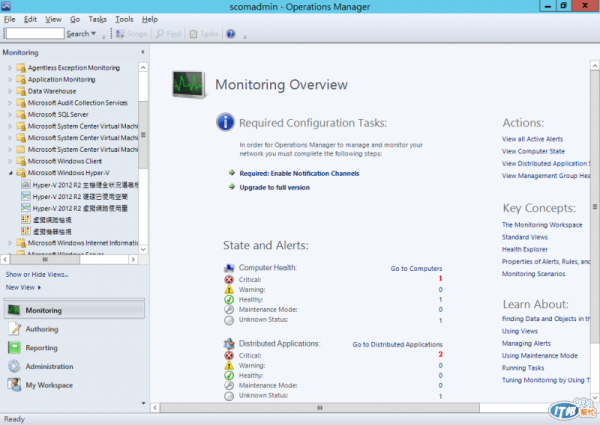The height and width of the screenshot is (425, 600).
Task: Click Show or Hide Views link
Action: click(37, 274)
